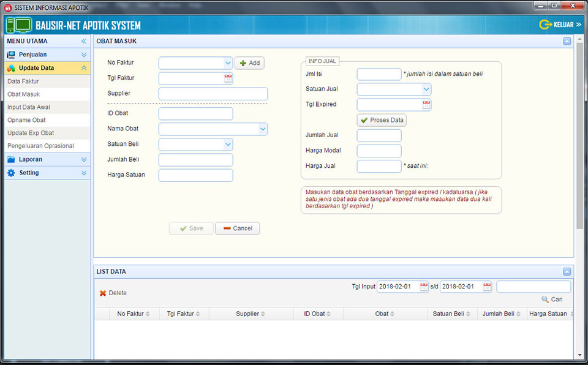Click the Keluar logout icon

(x=545, y=24)
